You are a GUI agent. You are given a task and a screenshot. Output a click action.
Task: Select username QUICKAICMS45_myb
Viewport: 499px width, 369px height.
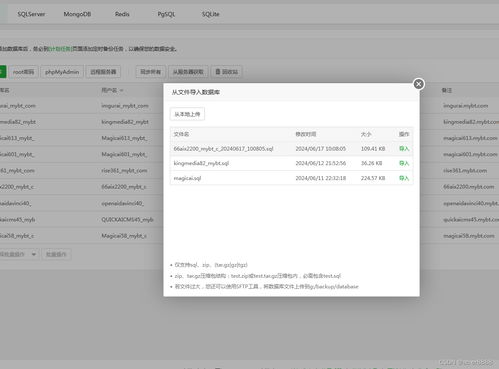click(x=127, y=219)
